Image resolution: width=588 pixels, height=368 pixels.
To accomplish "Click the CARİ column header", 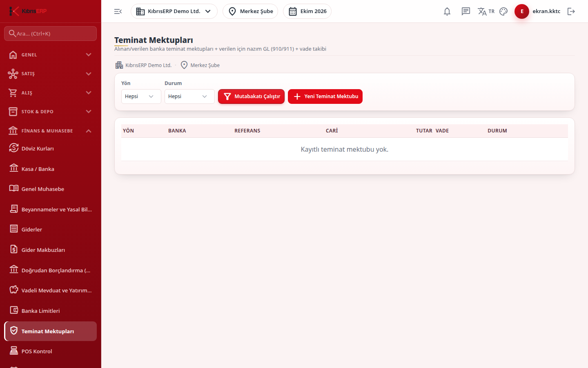I will tap(332, 131).
